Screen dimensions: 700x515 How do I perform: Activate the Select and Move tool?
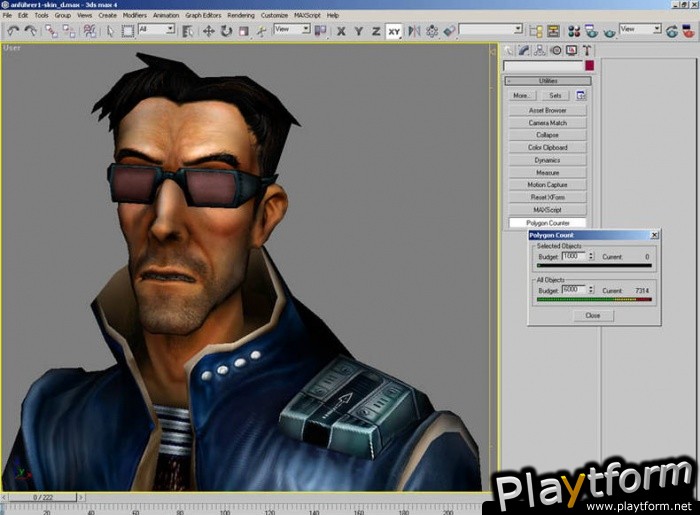pos(208,31)
